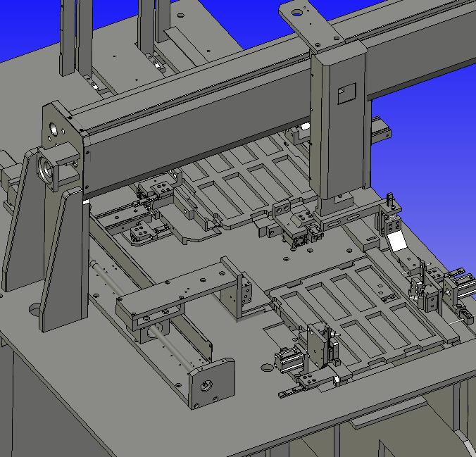This screenshot has height=457, width=476.
Task: Pick the small square cutout on the vertical column
Action: [x=347, y=94]
